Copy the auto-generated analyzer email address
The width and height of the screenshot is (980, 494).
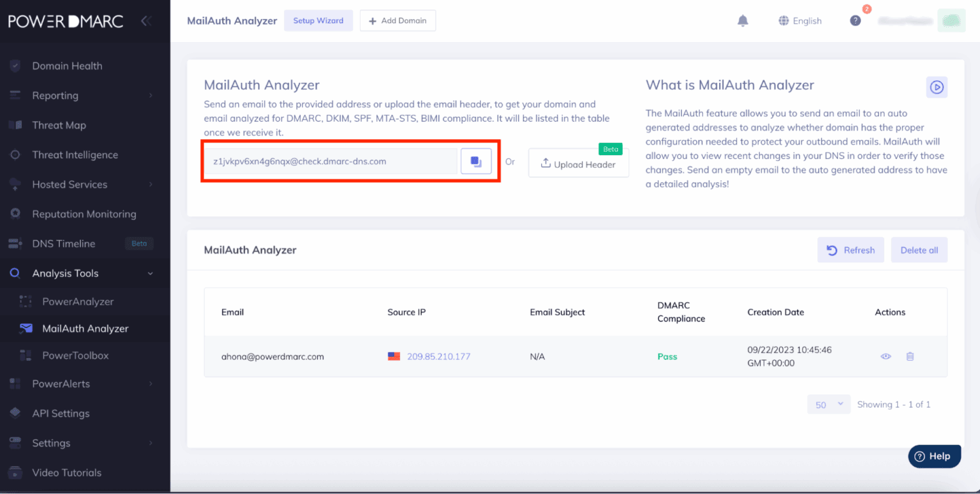pos(475,161)
